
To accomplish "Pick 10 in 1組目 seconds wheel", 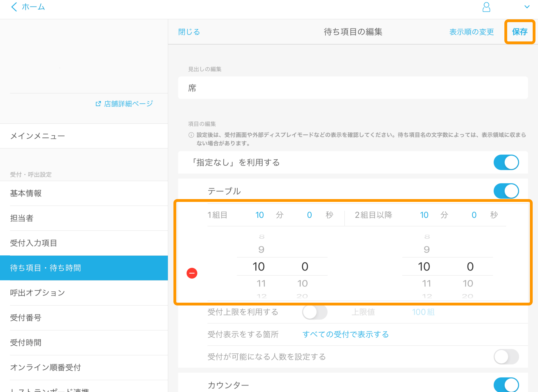I will tap(302, 283).
